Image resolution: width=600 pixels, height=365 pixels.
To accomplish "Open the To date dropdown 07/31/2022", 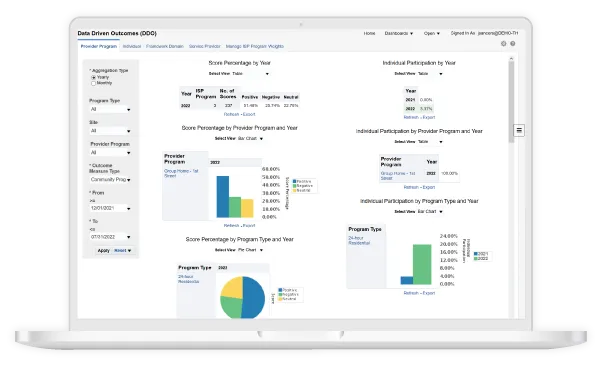I will (x=110, y=237).
